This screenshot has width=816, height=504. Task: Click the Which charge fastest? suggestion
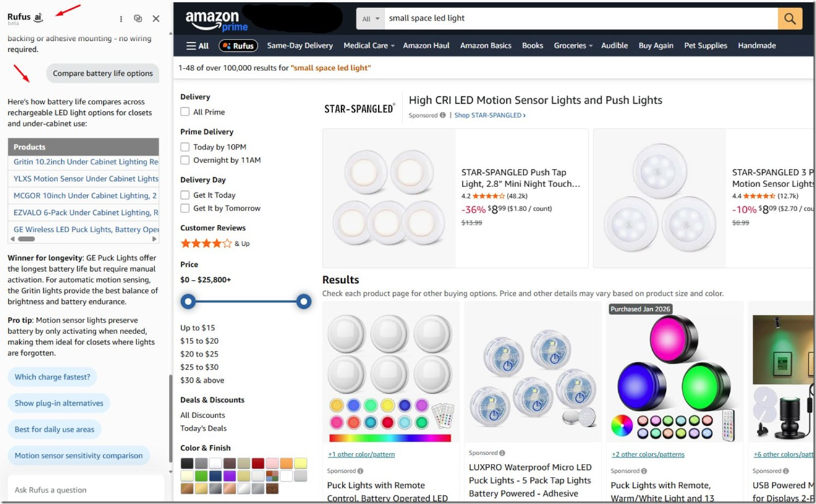[x=53, y=377]
